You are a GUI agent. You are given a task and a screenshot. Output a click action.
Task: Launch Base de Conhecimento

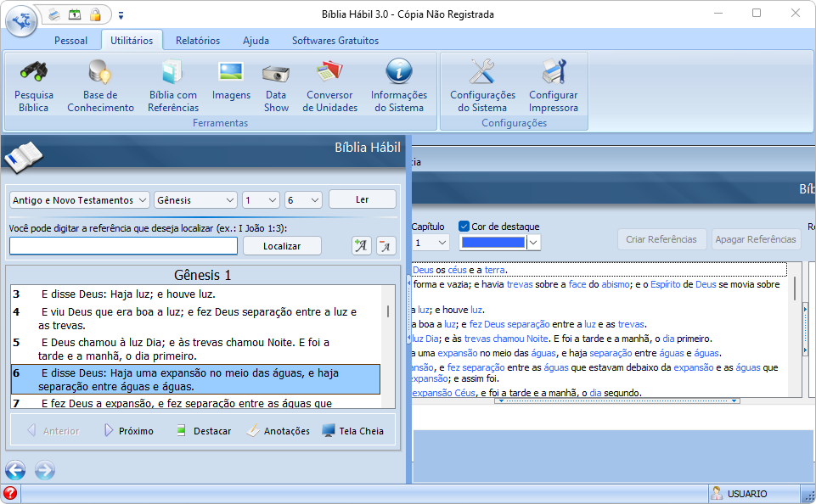click(100, 86)
